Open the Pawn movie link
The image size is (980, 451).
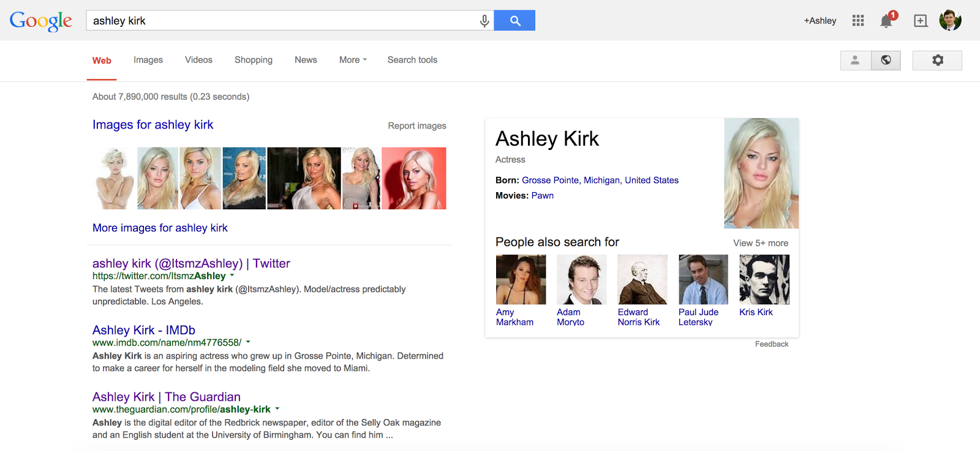(543, 196)
